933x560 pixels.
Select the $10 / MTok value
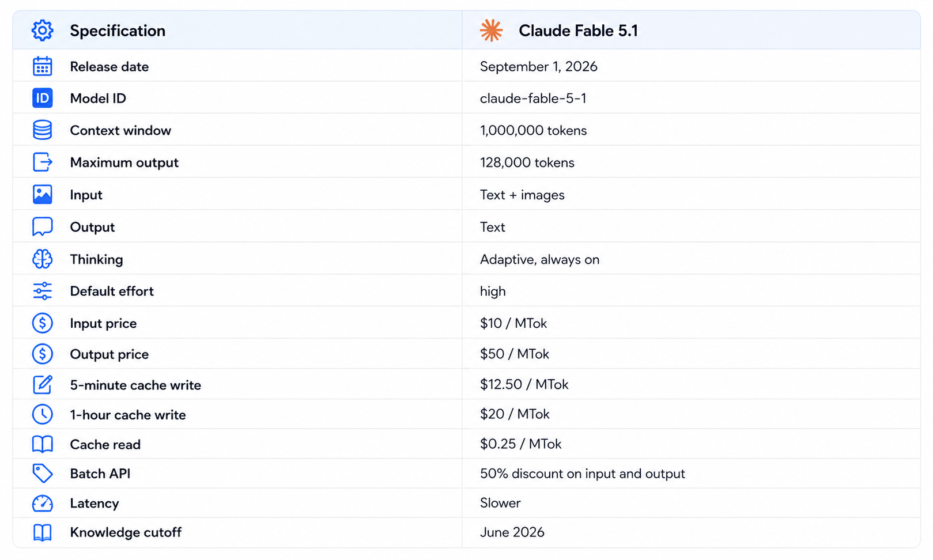[x=513, y=324]
